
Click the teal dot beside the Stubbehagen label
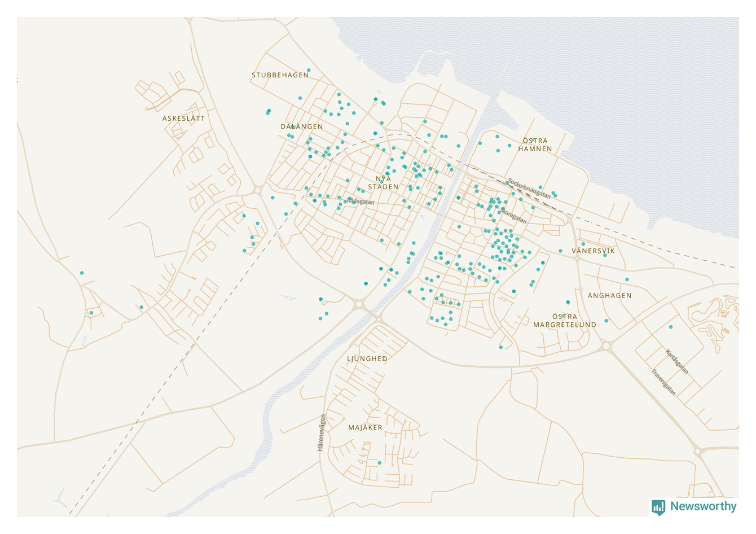point(309,71)
